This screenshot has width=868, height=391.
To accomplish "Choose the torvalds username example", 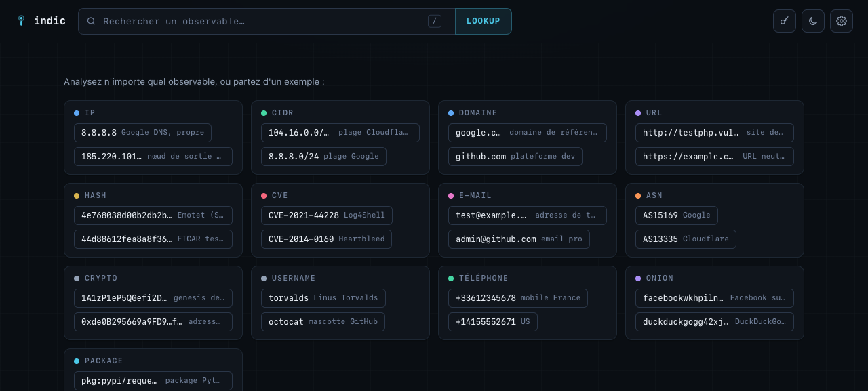I will click(323, 298).
